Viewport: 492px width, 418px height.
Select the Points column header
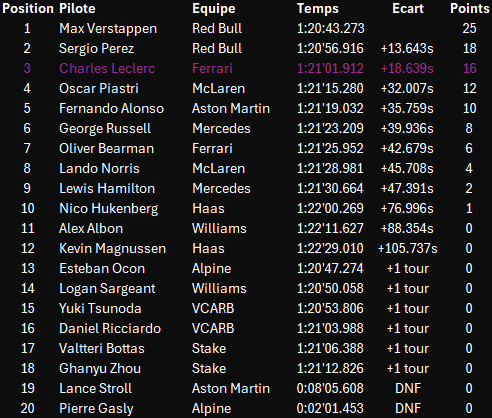470,9
